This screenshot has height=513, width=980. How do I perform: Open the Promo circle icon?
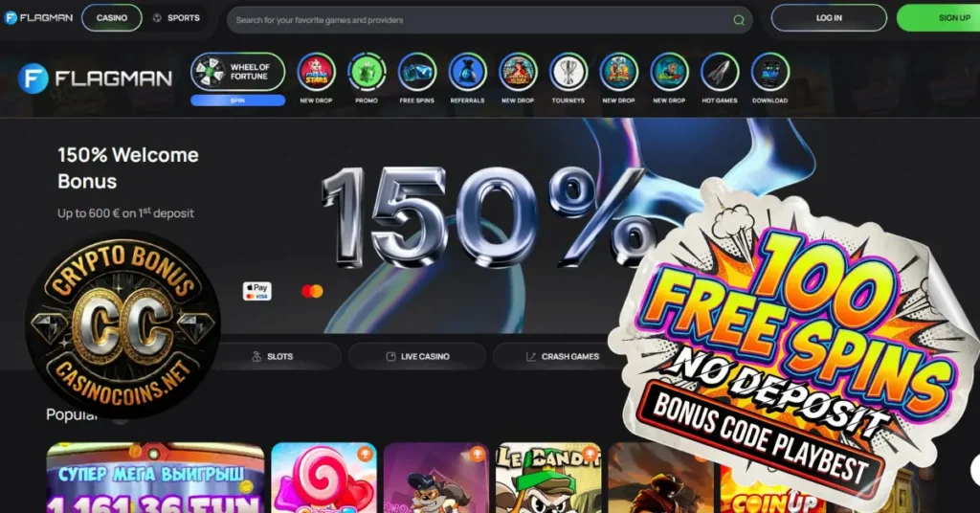(367, 72)
